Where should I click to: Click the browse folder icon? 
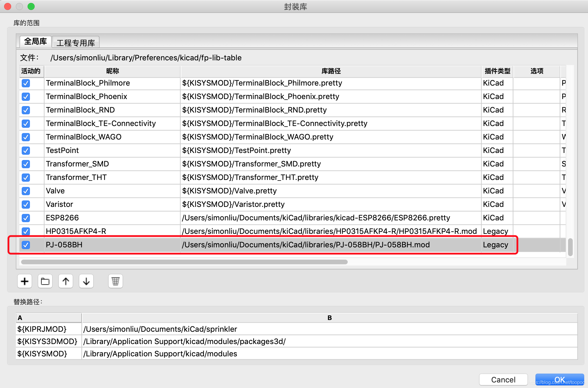[45, 281]
